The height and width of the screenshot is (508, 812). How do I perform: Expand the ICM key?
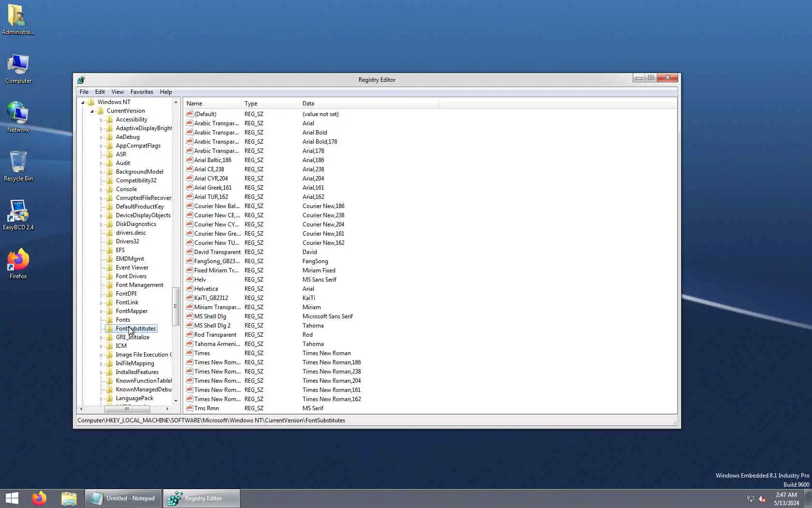101,346
